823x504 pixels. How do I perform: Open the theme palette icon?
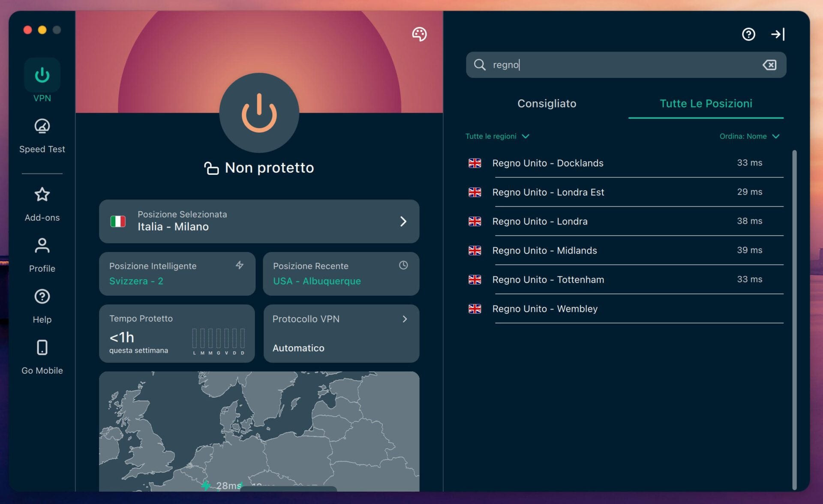(x=419, y=34)
